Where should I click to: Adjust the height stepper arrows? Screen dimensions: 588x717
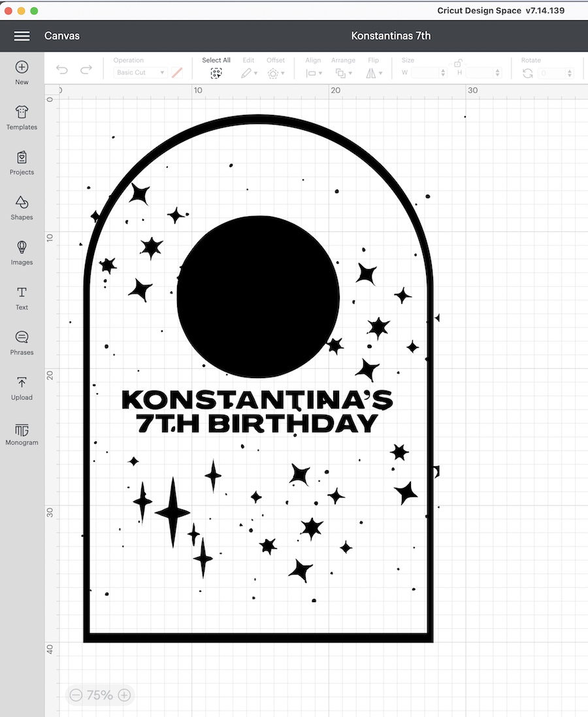tap(497, 72)
